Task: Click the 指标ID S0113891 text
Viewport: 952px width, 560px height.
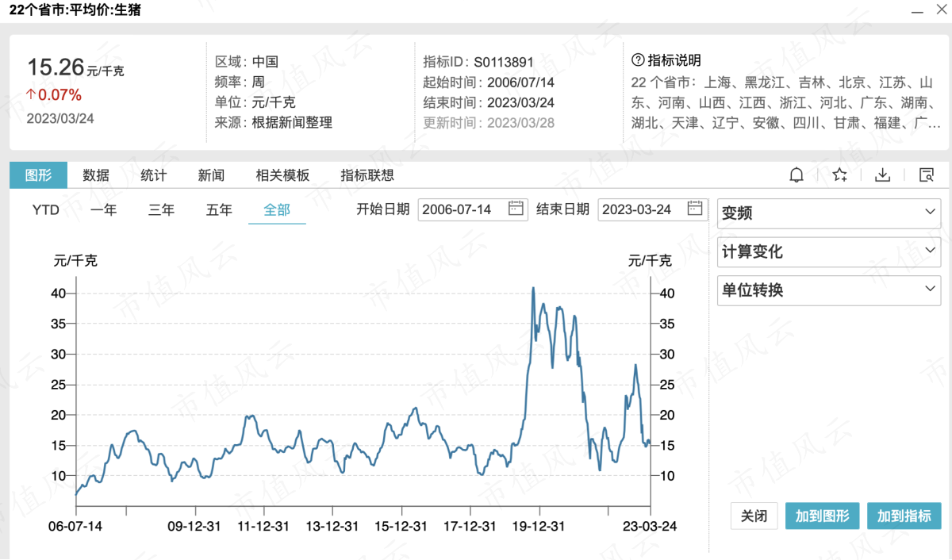Action: click(x=478, y=62)
